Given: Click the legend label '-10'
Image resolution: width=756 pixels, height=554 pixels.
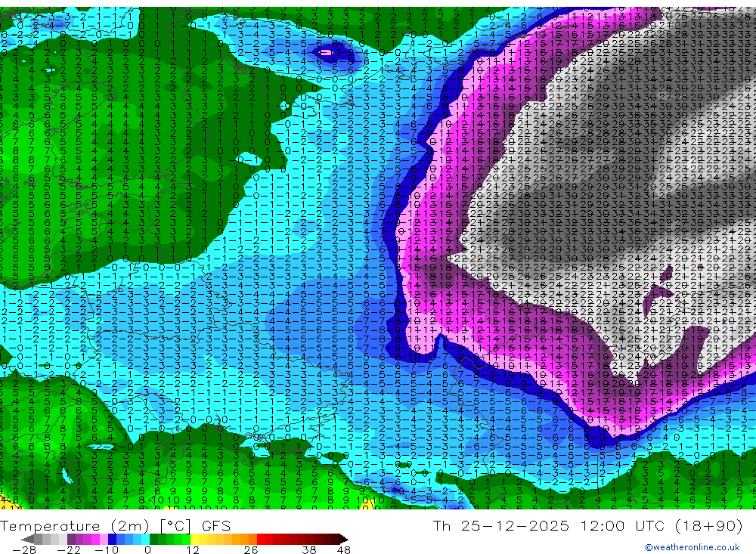Looking at the screenshot, I should click(x=107, y=550).
